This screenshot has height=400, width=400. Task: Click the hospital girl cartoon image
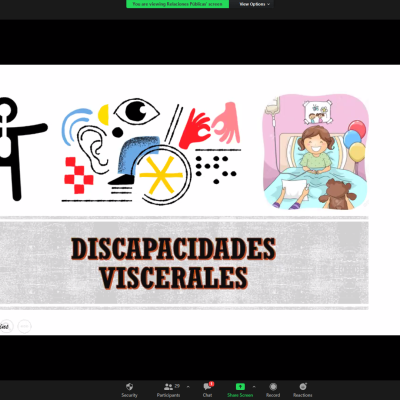pyautogui.click(x=316, y=152)
